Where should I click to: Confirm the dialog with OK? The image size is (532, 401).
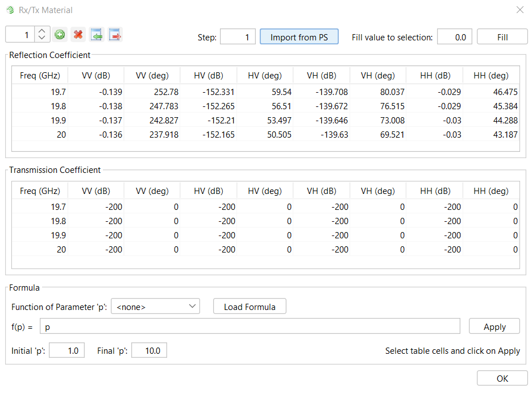pos(502,378)
